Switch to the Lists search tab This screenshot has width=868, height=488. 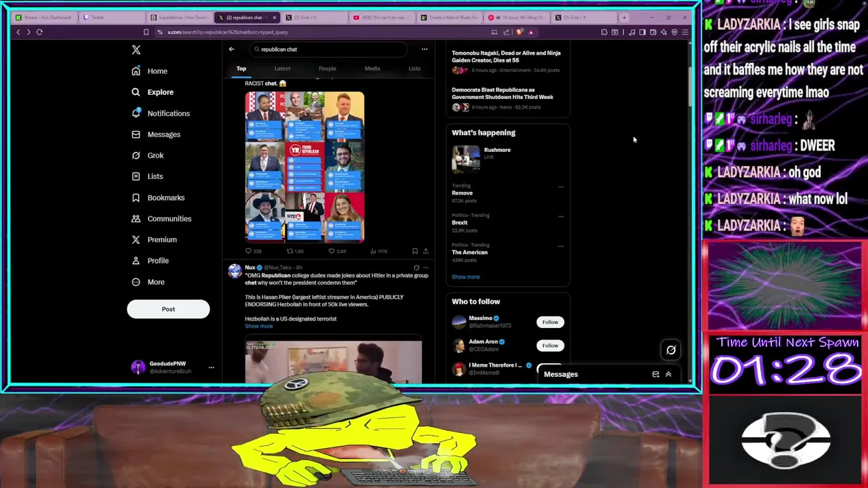tap(414, 68)
